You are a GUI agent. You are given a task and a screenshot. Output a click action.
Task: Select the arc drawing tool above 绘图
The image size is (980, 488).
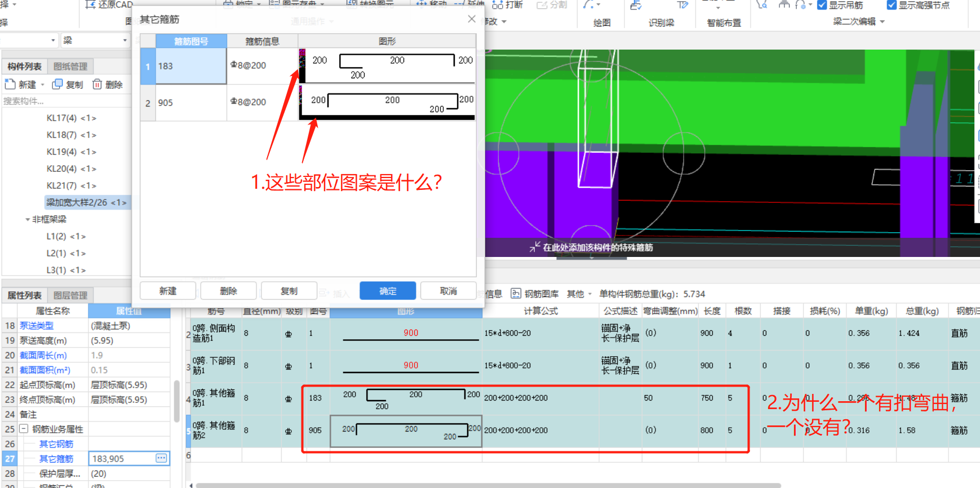click(x=588, y=5)
